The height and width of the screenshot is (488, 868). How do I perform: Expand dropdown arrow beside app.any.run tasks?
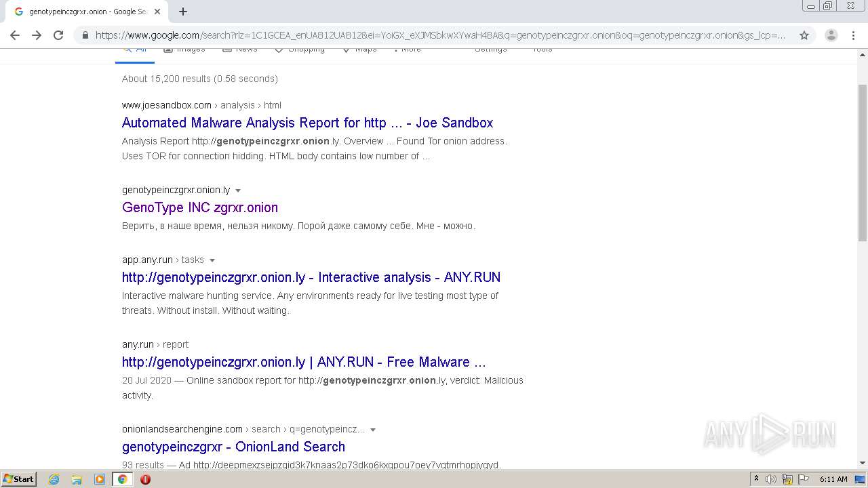(212, 260)
